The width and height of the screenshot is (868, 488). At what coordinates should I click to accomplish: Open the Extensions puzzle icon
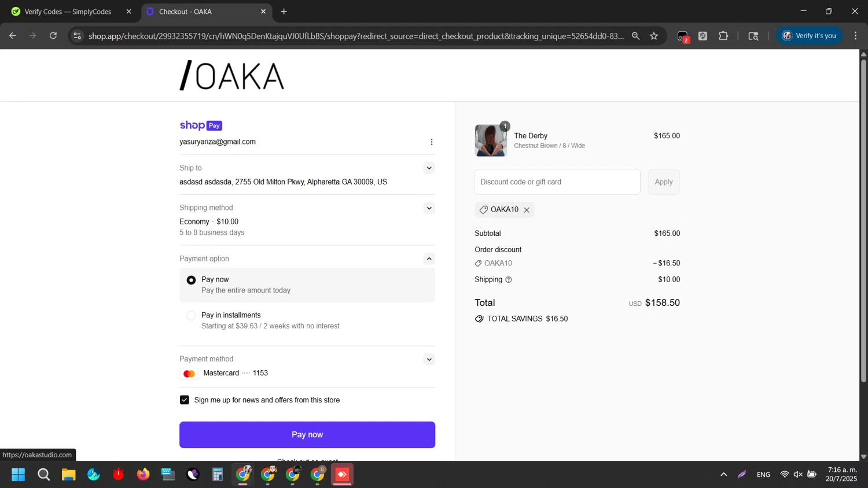point(723,36)
